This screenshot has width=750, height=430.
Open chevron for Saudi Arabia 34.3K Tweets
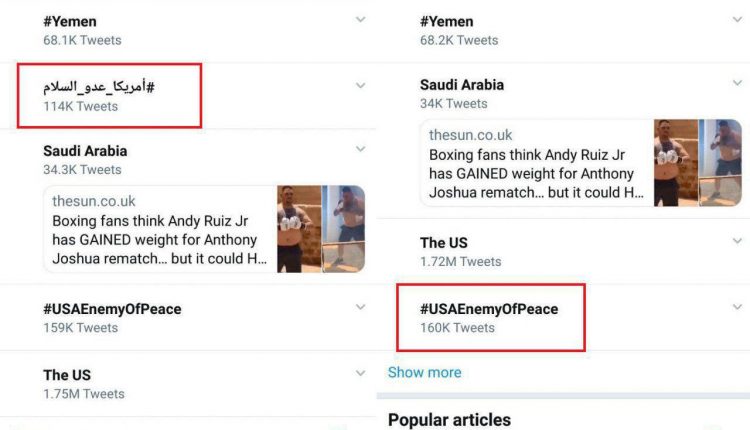(360, 150)
